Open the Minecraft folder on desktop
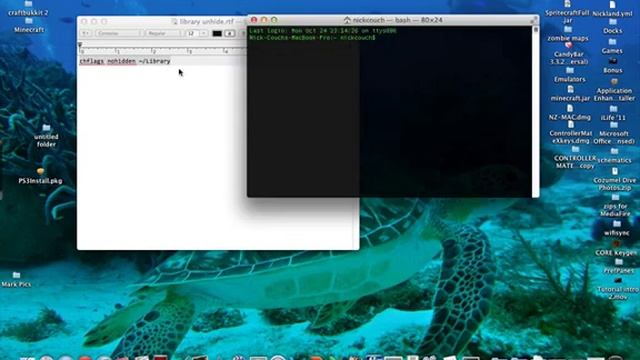The height and width of the screenshot is (360, 640). tap(29, 25)
